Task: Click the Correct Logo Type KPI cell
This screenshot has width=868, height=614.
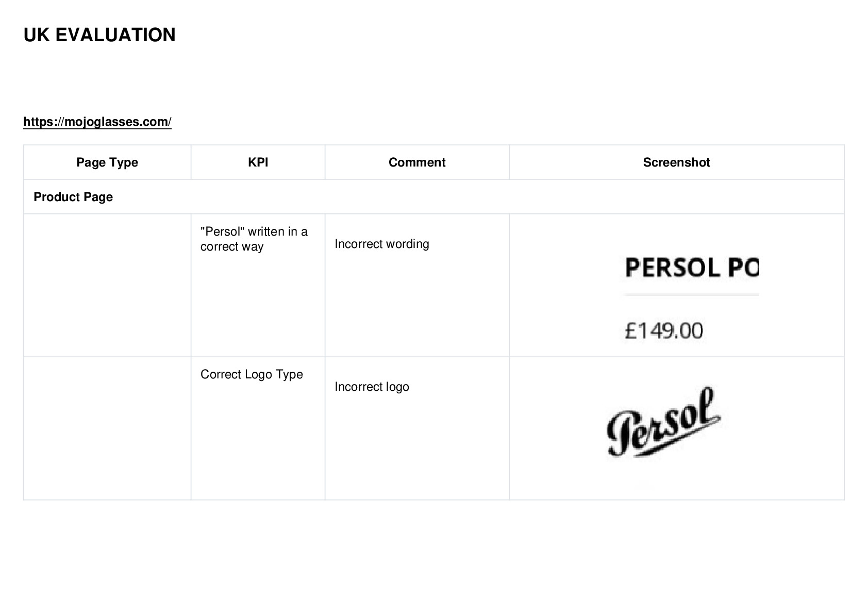Action: click(258, 428)
